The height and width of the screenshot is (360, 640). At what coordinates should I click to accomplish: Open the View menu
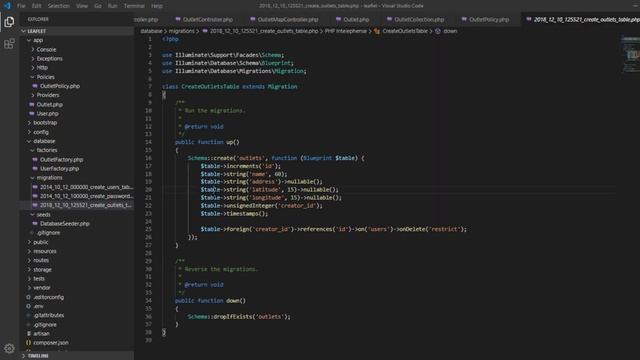pyautogui.click(x=82, y=6)
